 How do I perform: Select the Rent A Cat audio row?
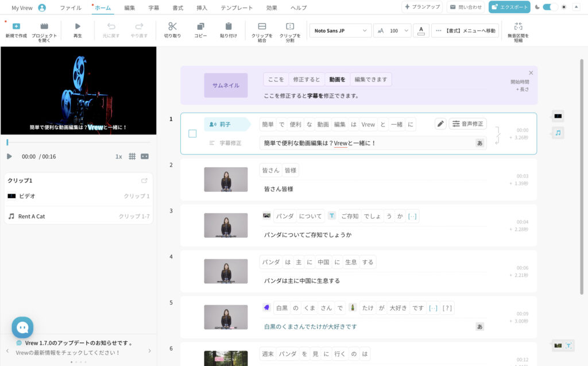coord(78,217)
